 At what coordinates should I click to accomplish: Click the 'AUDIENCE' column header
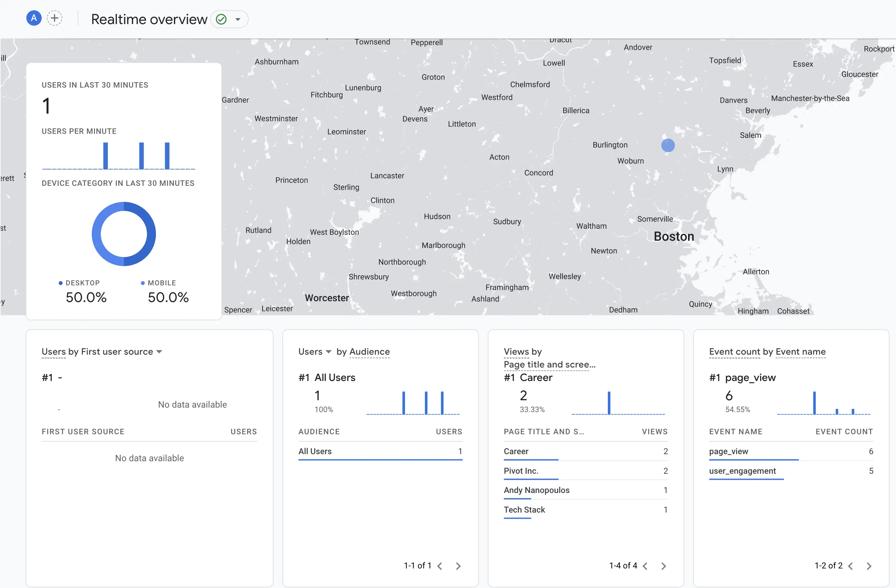pyautogui.click(x=319, y=432)
